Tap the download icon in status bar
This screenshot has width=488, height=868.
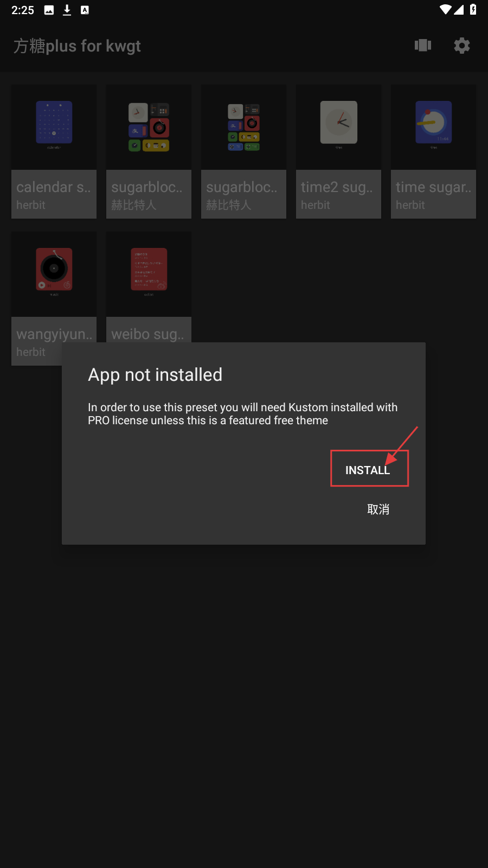pos(67,10)
